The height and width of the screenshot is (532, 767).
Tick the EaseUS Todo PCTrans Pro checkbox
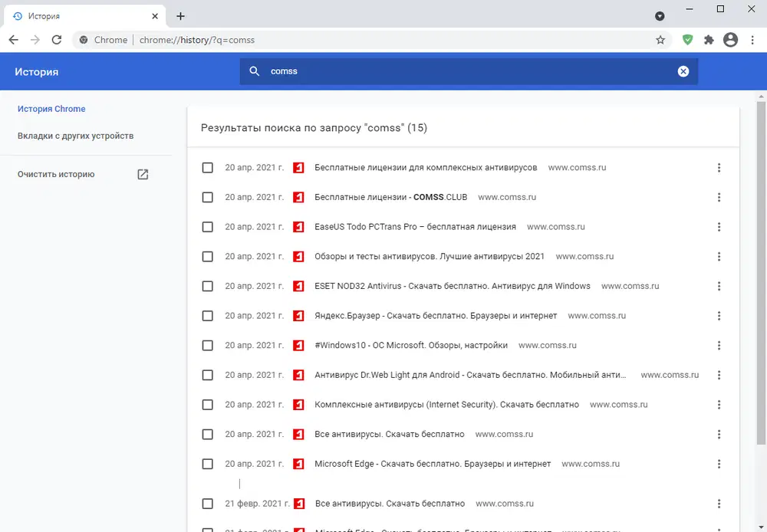(207, 227)
